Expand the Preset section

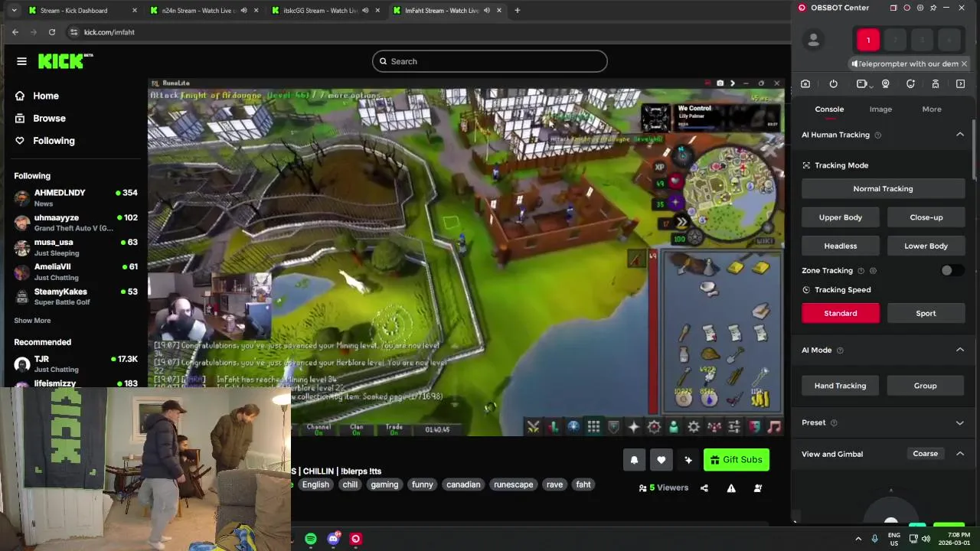click(x=960, y=422)
